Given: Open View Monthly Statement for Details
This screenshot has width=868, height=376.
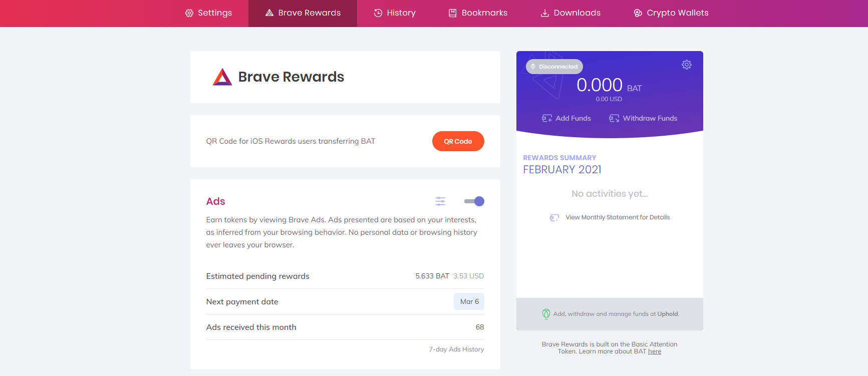Looking at the screenshot, I should tap(617, 217).
